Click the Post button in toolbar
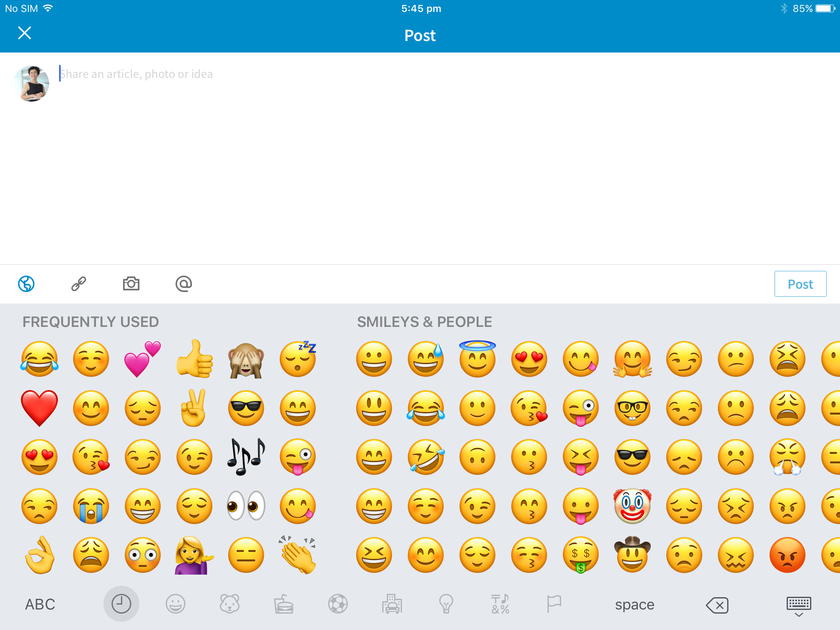The width and height of the screenshot is (840, 630). 800,284
